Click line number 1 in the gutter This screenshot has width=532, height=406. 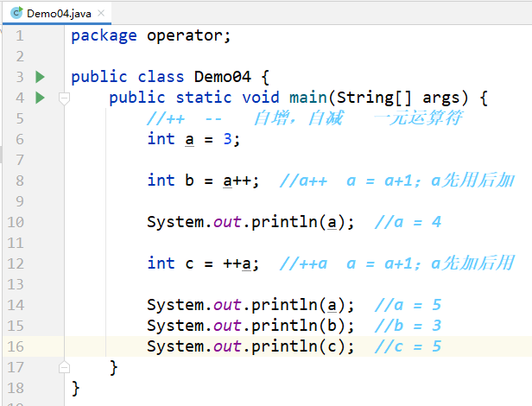click(20, 35)
